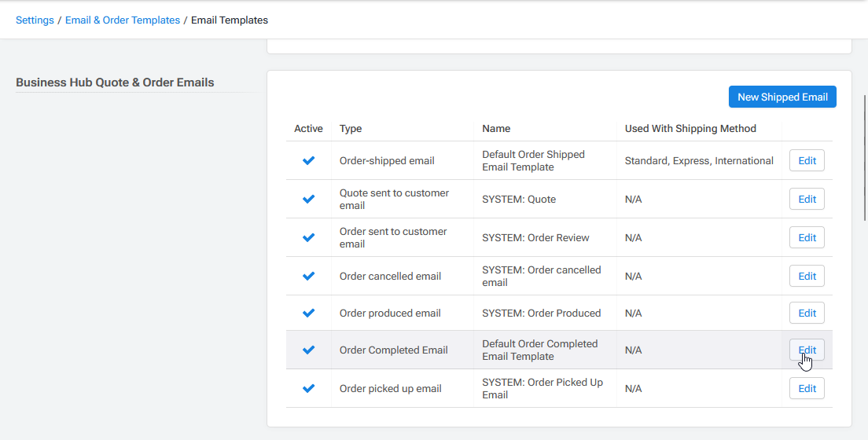Screen dimensions: 868x440
Task: Open Email & Order Templates breadcrumb
Action: click(x=123, y=20)
